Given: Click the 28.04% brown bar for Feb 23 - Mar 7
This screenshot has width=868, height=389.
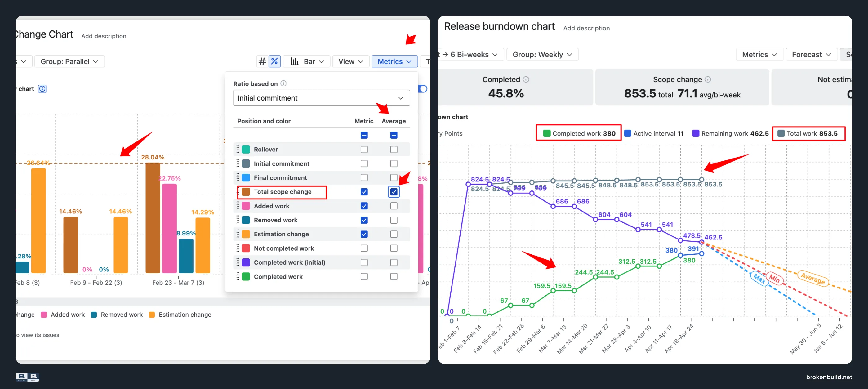Looking at the screenshot, I should (x=153, y=217).
